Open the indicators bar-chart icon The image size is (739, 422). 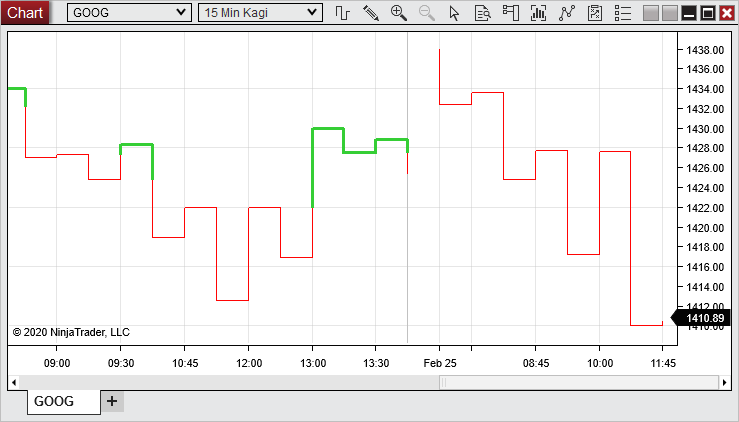pyautogui.click(x=539, y=13)
